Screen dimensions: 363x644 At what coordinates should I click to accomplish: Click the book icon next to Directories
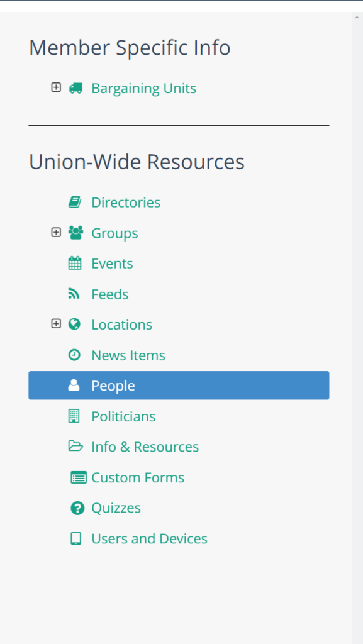[x=74, y=202]
